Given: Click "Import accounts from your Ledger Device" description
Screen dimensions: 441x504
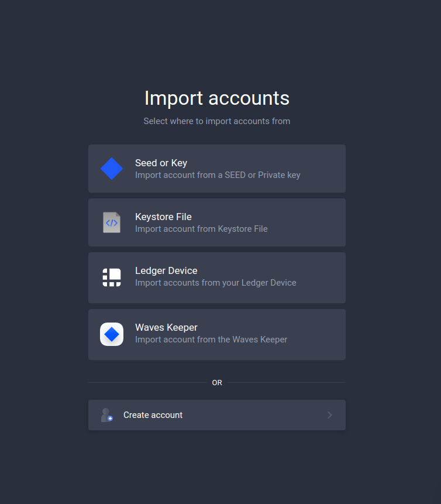Looking at the screenshot, I should click(215, 283).
